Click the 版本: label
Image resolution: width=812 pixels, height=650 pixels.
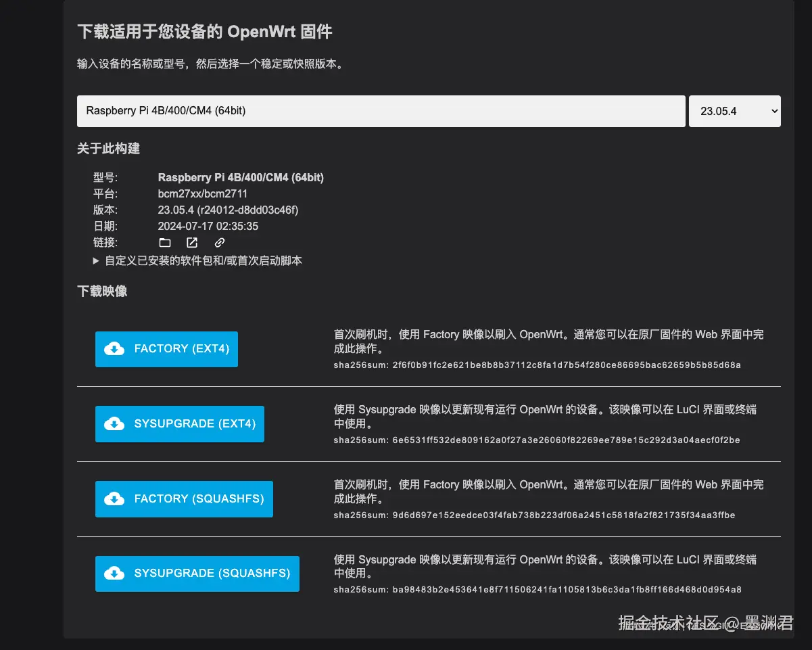pyautogui.click(x=105, y=210)
